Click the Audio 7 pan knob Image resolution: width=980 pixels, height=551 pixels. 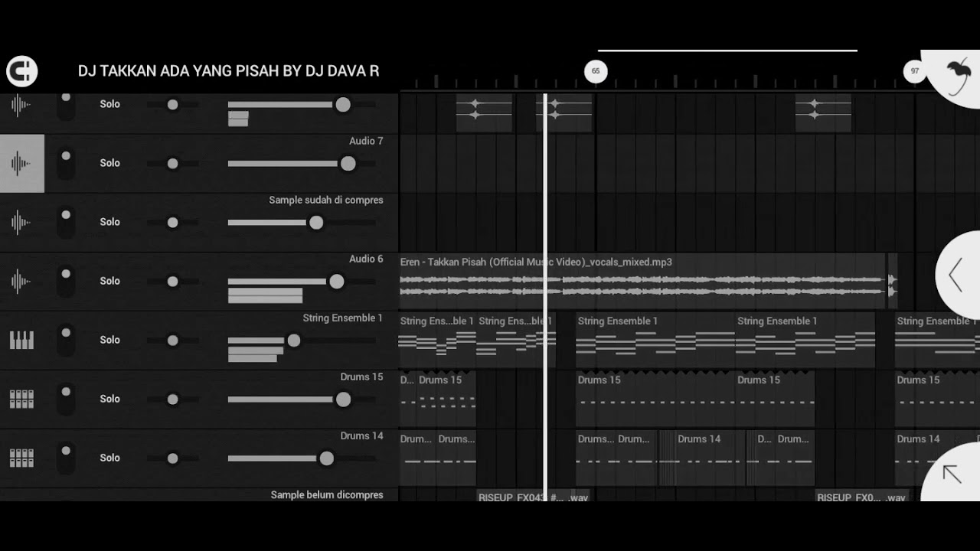(172, 163)
